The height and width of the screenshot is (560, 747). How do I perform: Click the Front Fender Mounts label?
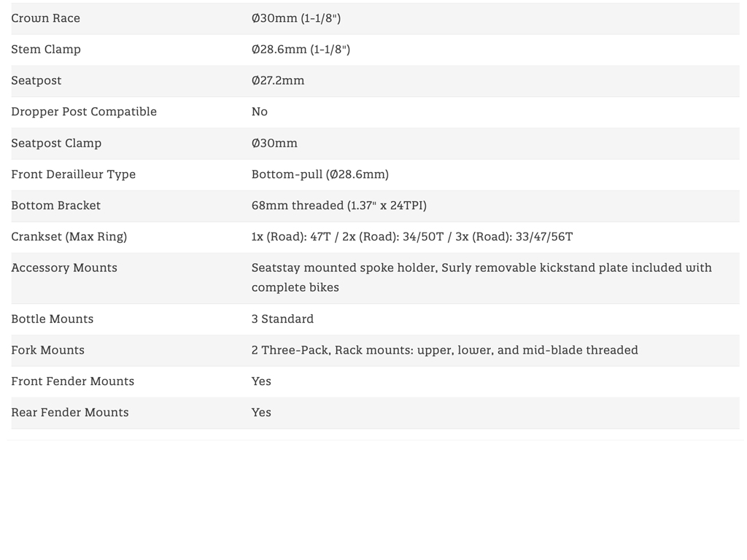(x=73, y=381)
